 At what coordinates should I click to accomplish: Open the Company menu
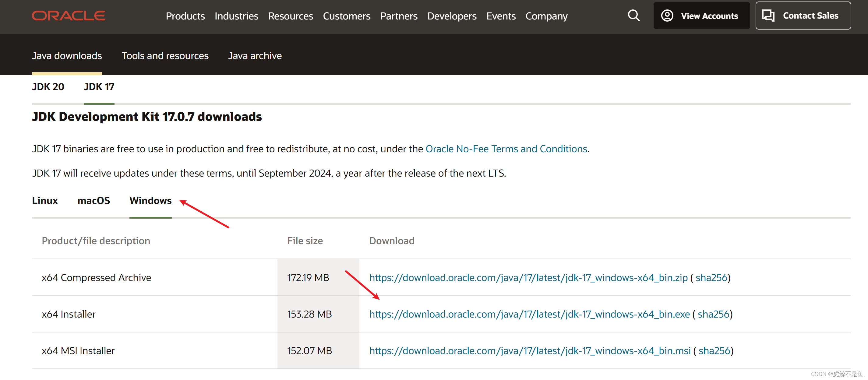(546, 16)
